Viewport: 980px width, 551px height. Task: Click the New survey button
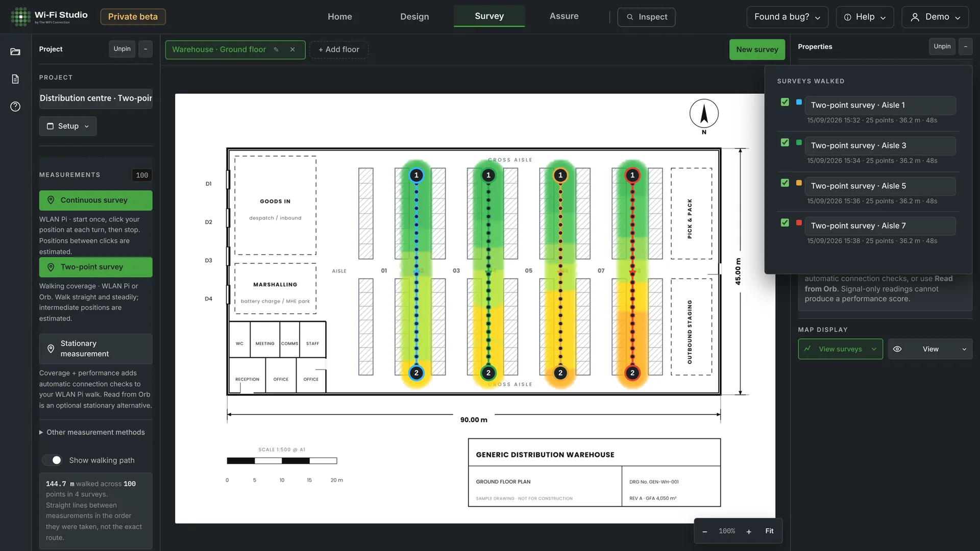coord(757,49)
